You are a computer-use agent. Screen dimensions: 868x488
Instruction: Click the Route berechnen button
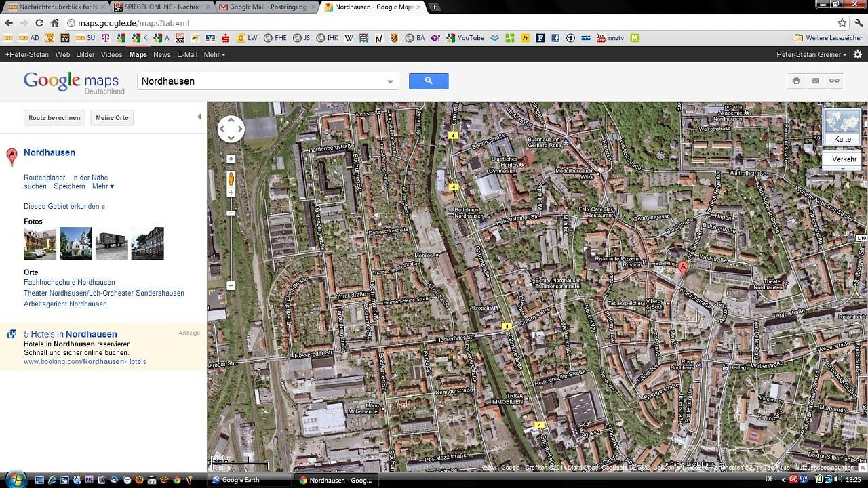(54, 118)
